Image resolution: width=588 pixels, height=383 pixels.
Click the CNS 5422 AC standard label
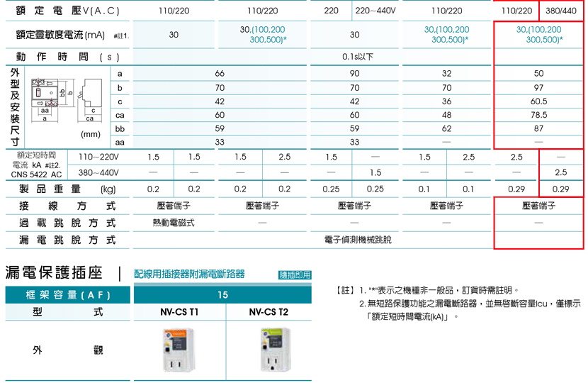tap(36, 174)
